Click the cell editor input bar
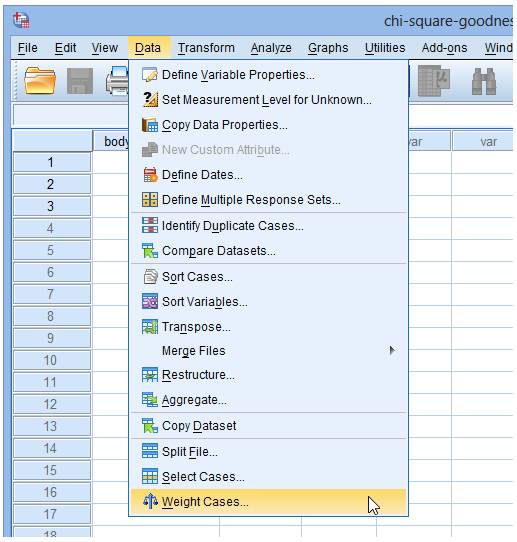Viewport: 517px width, 542px height. [x=71, y=115]
